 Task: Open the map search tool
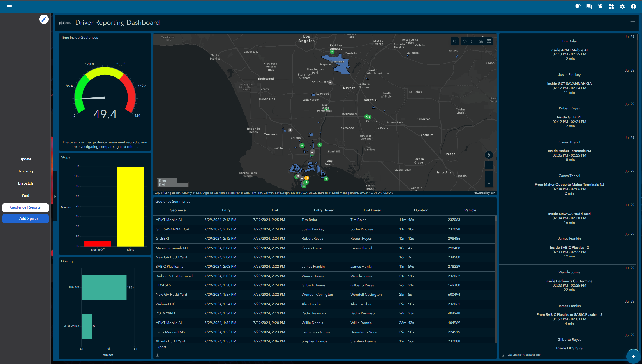[454, 41]
